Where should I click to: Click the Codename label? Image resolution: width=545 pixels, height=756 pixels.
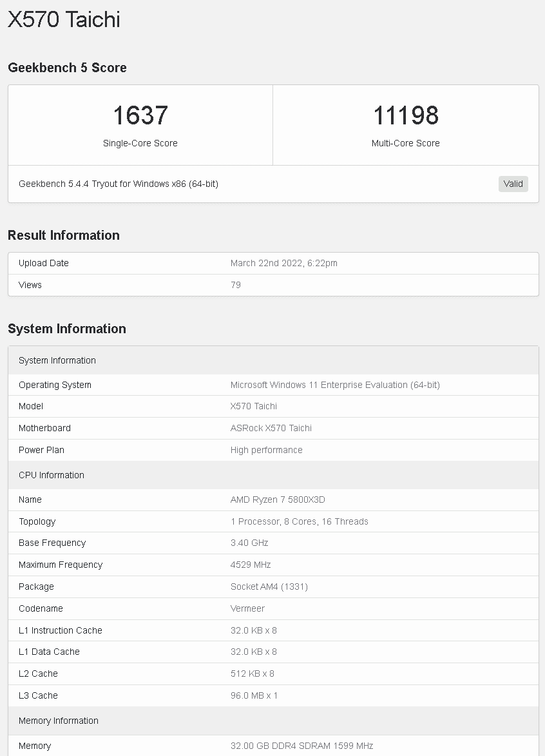(41, 608)
